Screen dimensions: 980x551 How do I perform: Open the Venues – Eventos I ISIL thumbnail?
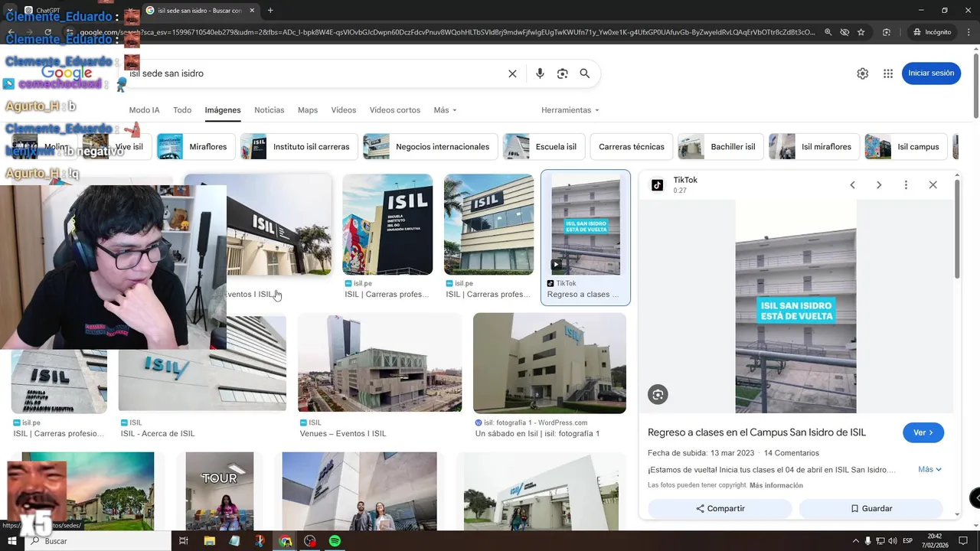[380, 363]
